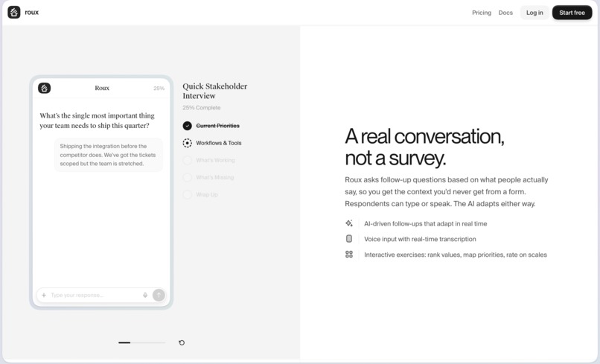Restart the demo with replay icon
600x364 pixels.
click(x=182, y=342)
